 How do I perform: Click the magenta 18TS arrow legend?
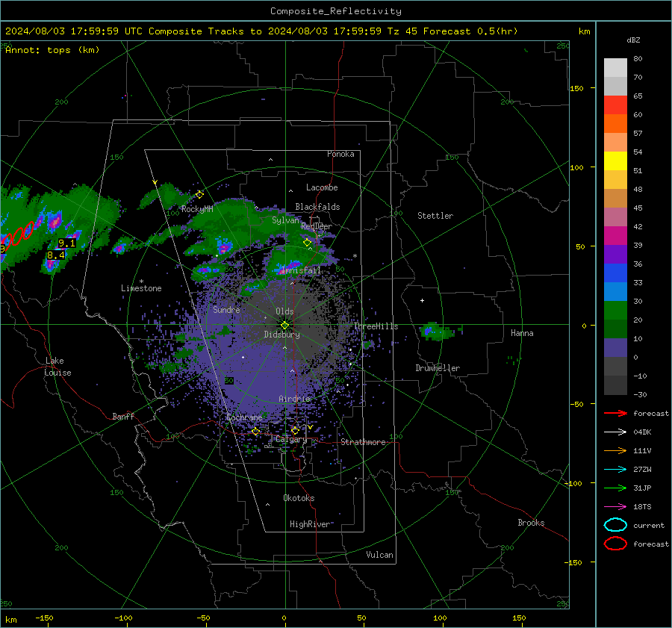point(615,507)
